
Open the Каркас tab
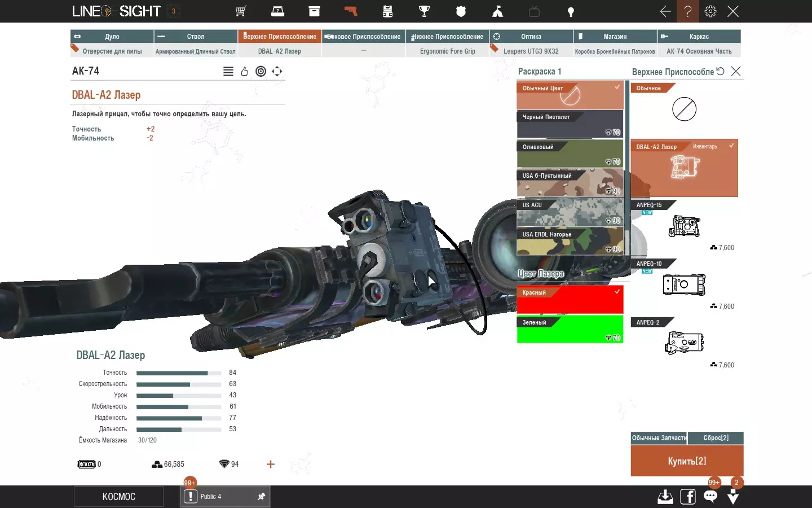coord(699,37)
